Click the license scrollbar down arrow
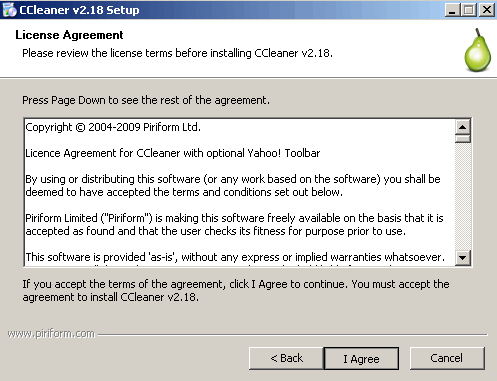The width and height of the screenshot is (497, 381). 463,257
